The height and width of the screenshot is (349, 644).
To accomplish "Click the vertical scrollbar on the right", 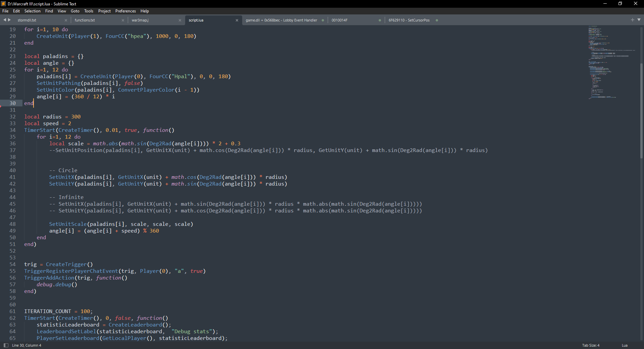I will click(x=641, y=111).
